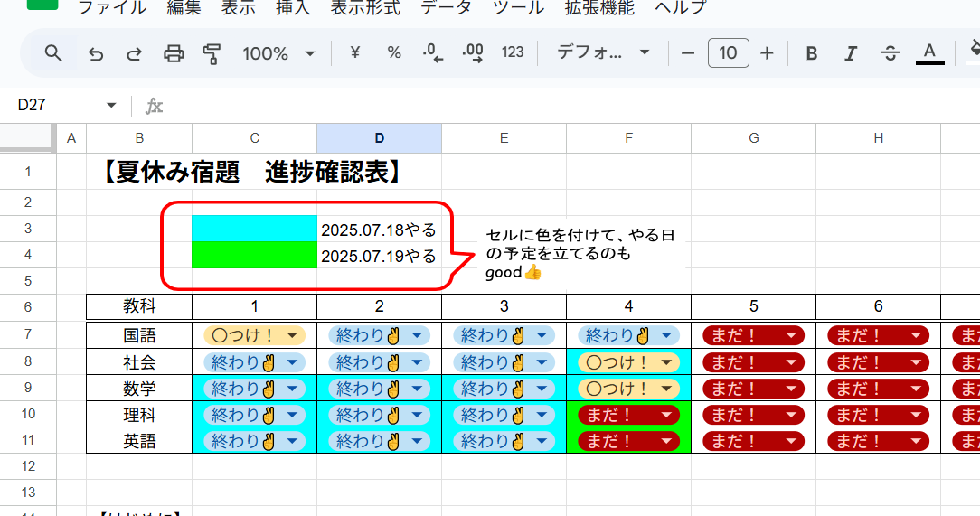Open the 拡張機能 menu

point(599,7)
